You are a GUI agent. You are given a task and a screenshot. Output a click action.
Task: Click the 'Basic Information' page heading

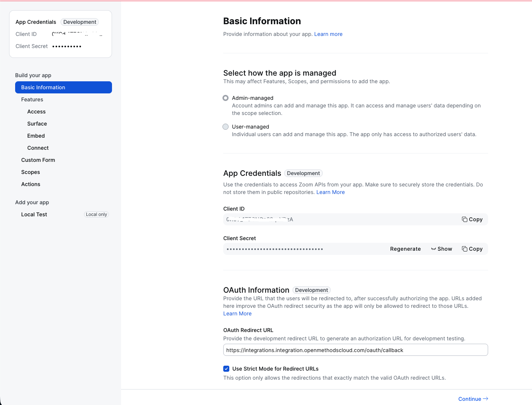262,21
